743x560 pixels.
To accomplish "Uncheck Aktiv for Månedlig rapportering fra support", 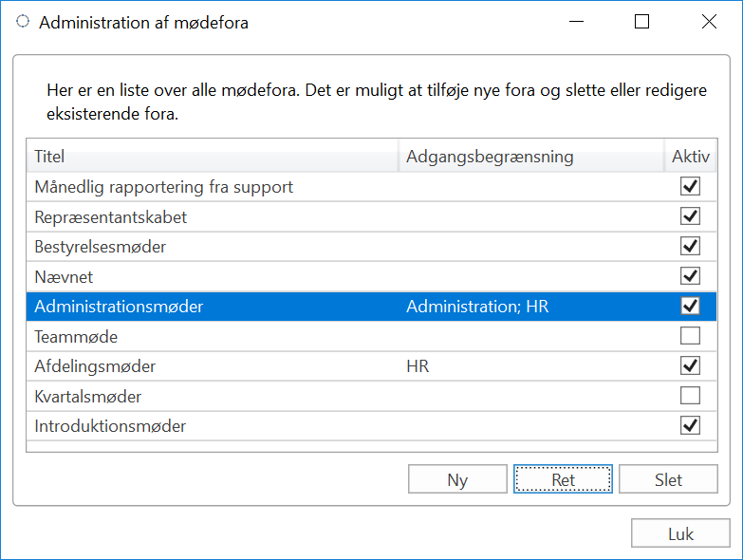I will [x=690, y=187].
